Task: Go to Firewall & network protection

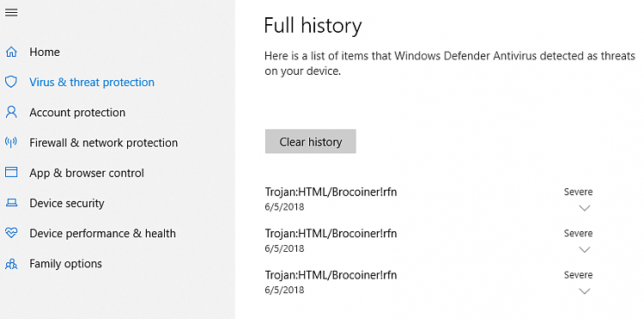Action: tap(104, 143)
